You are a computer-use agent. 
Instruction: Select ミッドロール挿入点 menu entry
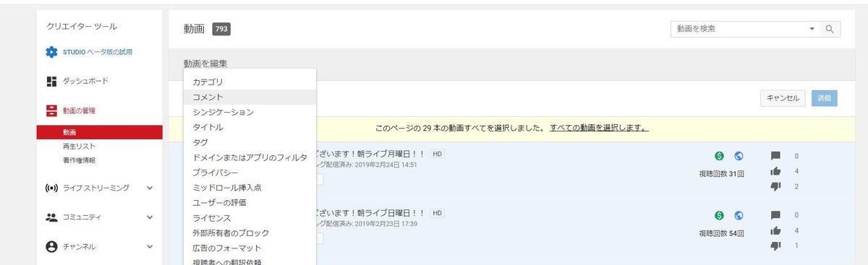point(250,188)
